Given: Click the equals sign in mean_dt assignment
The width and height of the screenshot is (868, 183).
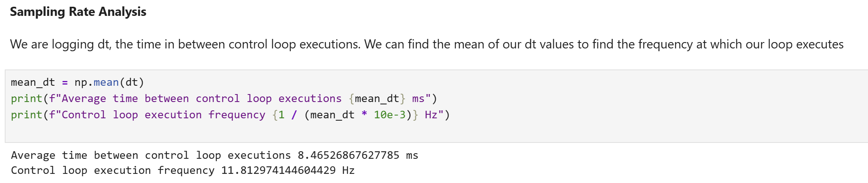Looking at the screenshot, I should point(65,83).
